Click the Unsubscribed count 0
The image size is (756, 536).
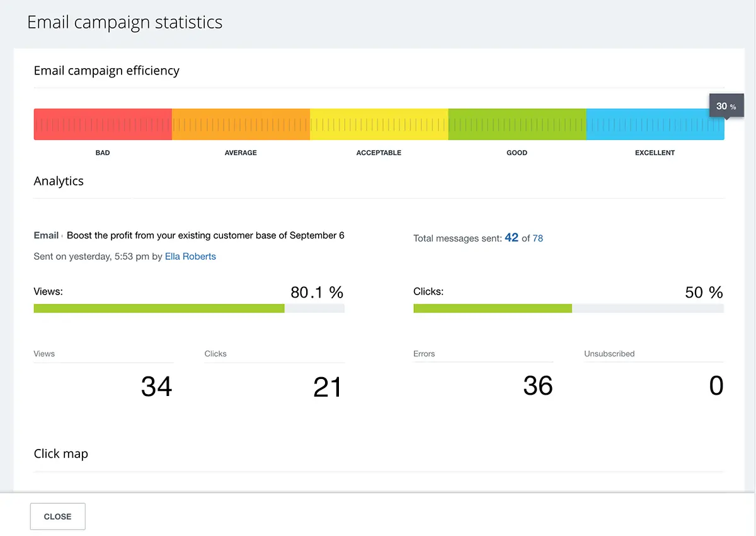click(716, 386)
